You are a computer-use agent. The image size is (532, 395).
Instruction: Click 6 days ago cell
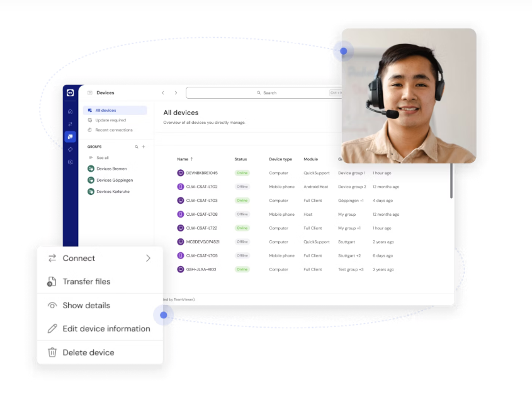pos(383,255)
